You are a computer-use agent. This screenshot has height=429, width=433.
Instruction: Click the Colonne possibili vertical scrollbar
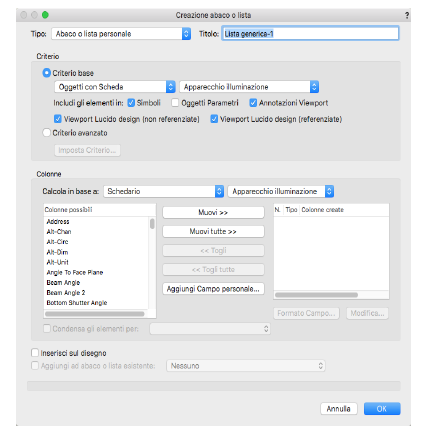[x=152, y=263]
